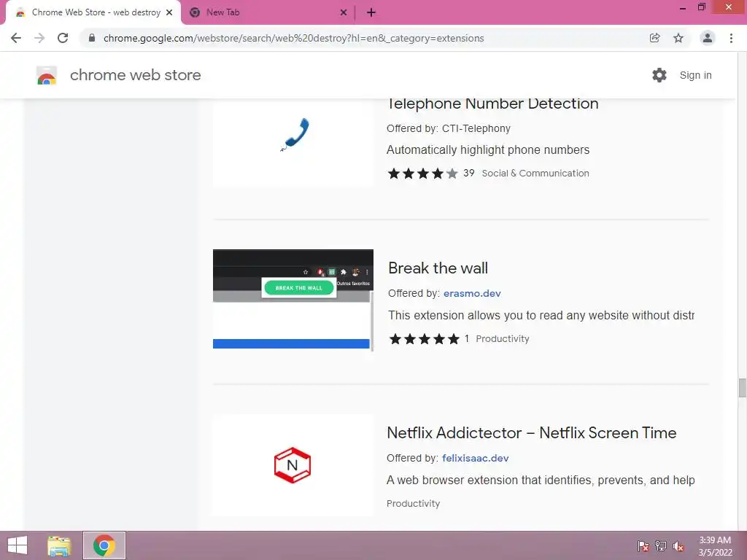Click the Chrome Web Store rainbow logo
Image resolution: width=747 pixels, height=560 pixels.
coord(47,75)
